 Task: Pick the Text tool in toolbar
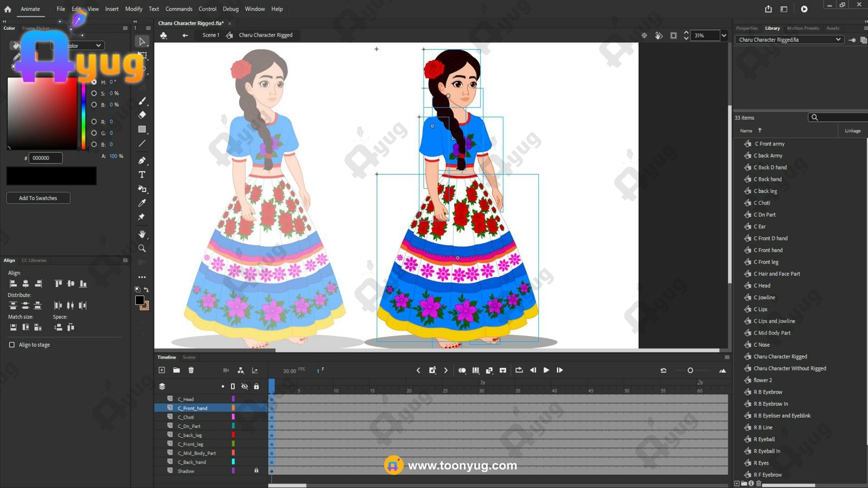142,175
